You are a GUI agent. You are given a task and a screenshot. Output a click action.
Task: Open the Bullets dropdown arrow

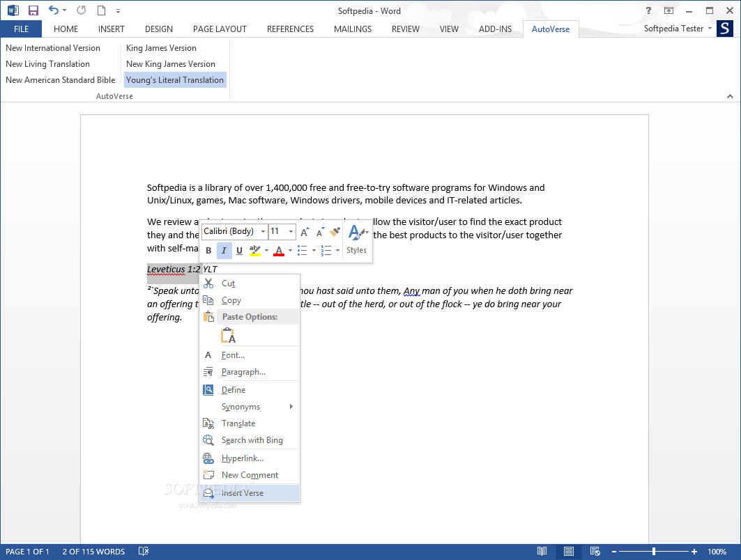coord(314,251)
